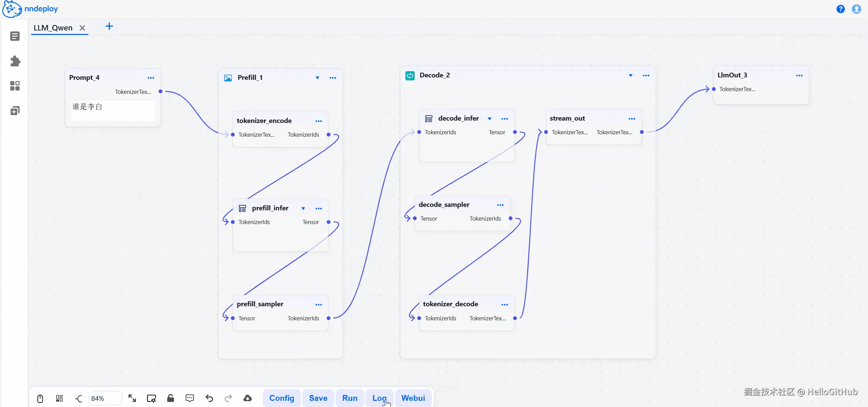Expand the prefill_infer node dropdown arrow

coord(303,208)
